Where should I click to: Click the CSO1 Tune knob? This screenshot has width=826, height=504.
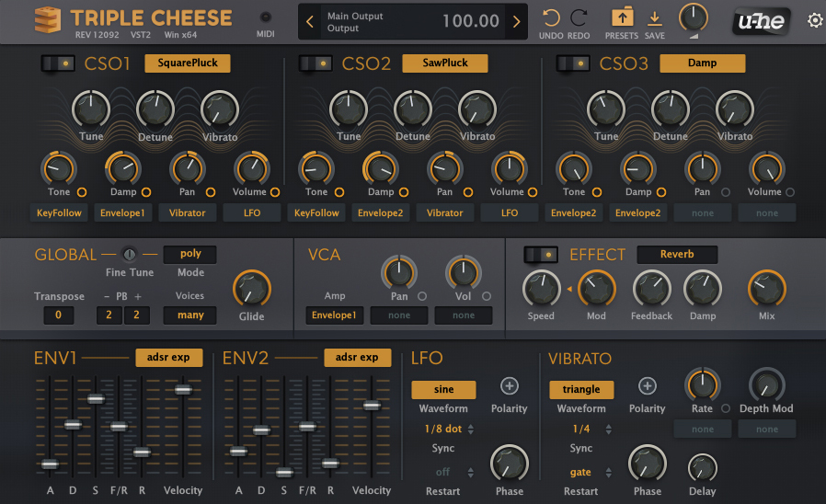91,109
